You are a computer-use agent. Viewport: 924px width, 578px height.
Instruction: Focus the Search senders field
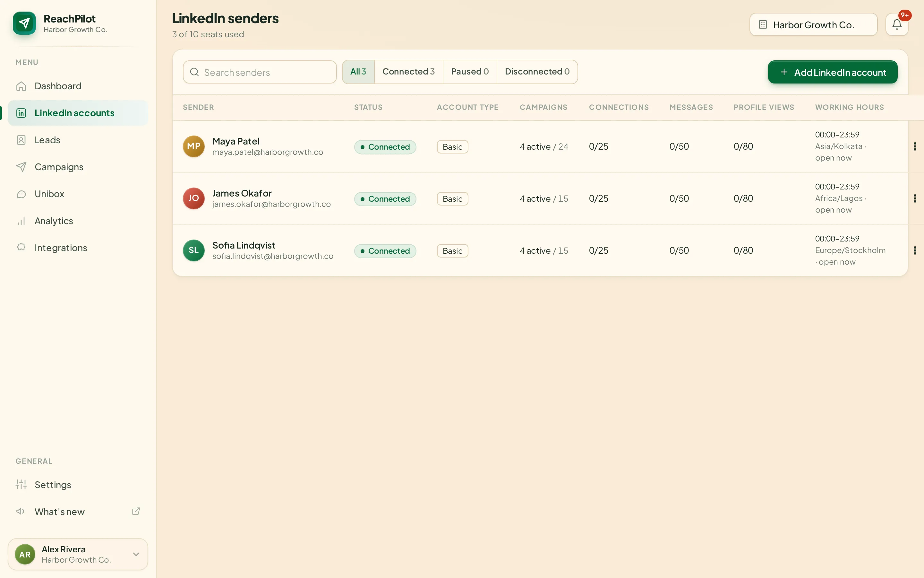coord(260,72)
